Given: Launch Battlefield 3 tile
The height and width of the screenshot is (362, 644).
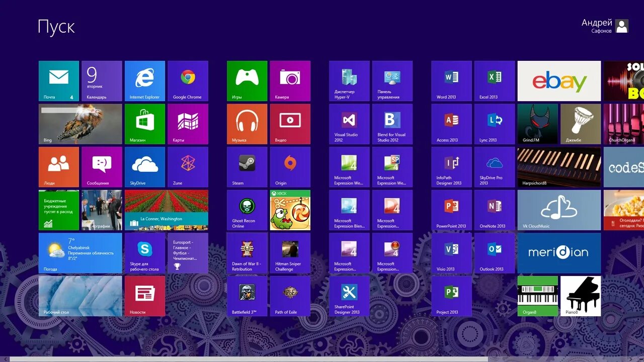Looking at the screenshot, I should pyautogui.click(x=247, y=296).
